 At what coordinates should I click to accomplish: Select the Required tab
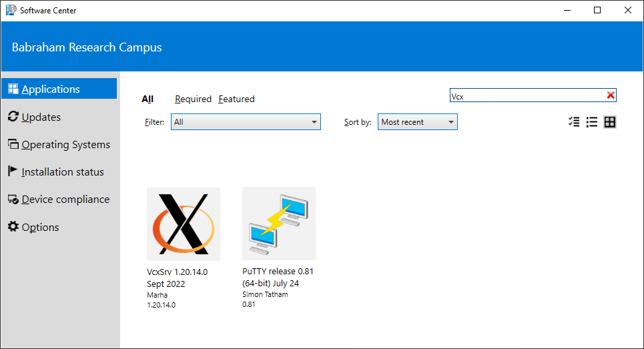click(193, 99)
